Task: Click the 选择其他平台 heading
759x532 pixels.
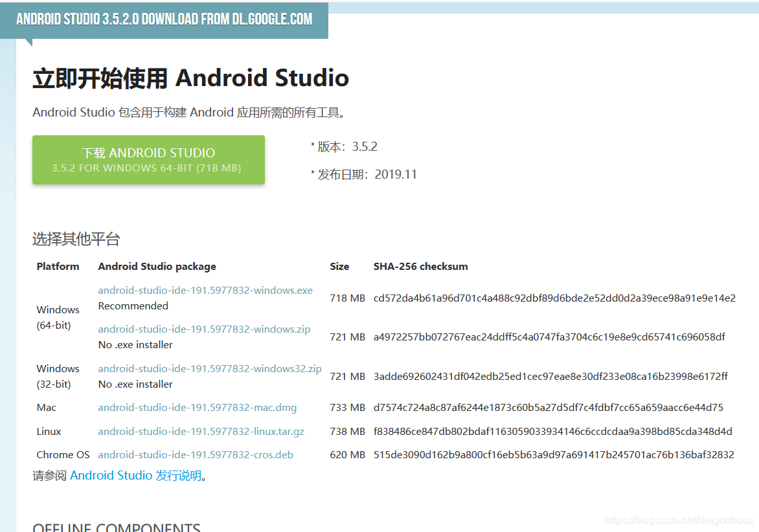Action: point(76,239)
